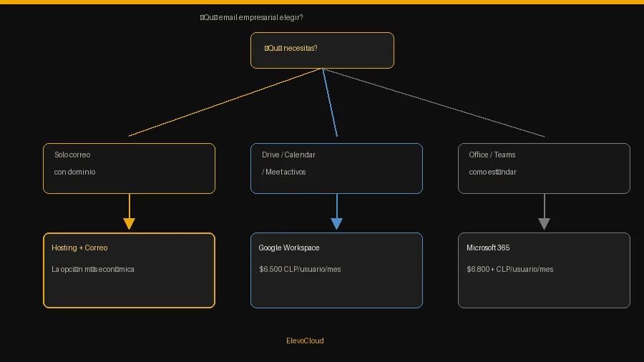Open the 'Hosting + Correo' result card
Screen dimensions: 644x362
(129, 270)
